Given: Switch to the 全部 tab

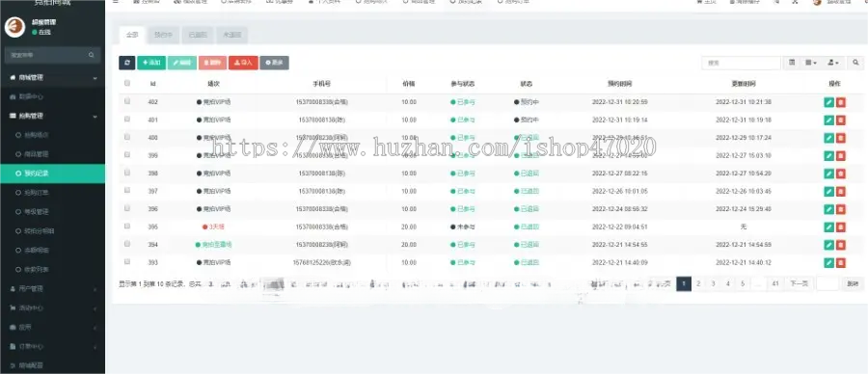Looking at the screenshot, I should pyautogui.click(x=132, y=35).
